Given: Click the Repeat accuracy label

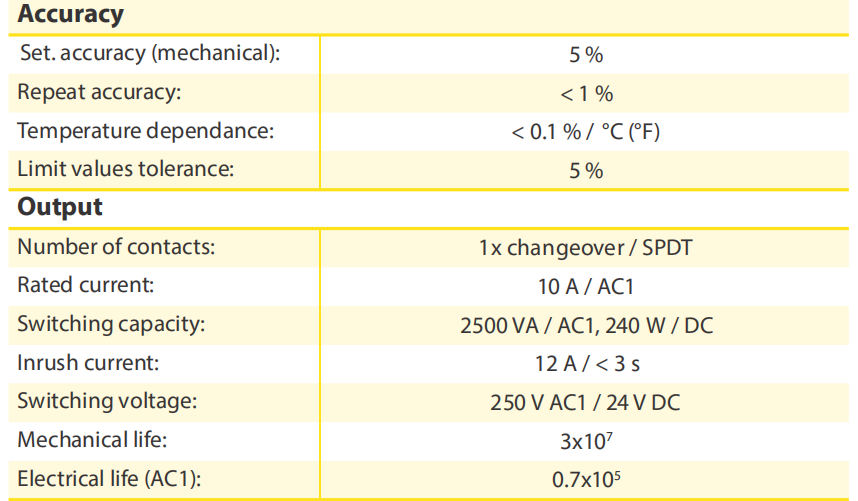Looking at the screenshot, I should point(99,92).
